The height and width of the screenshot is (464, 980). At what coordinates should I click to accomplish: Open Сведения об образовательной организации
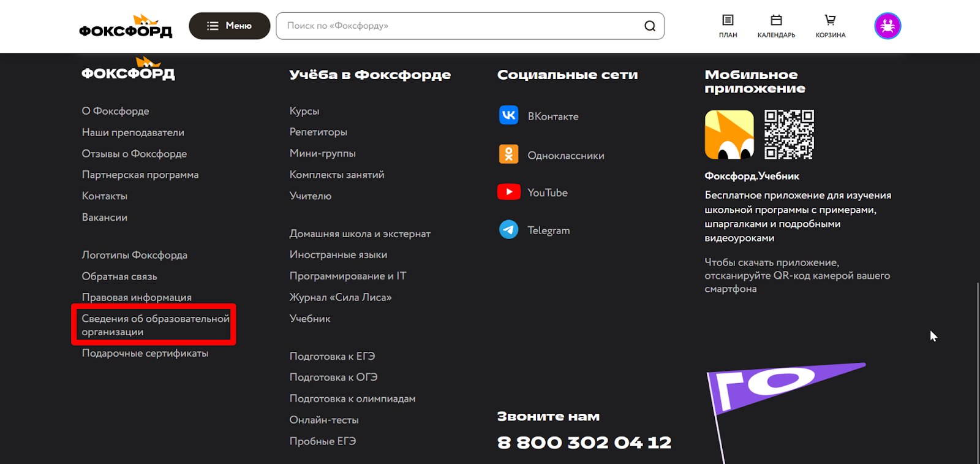click(x=156, y=325)
